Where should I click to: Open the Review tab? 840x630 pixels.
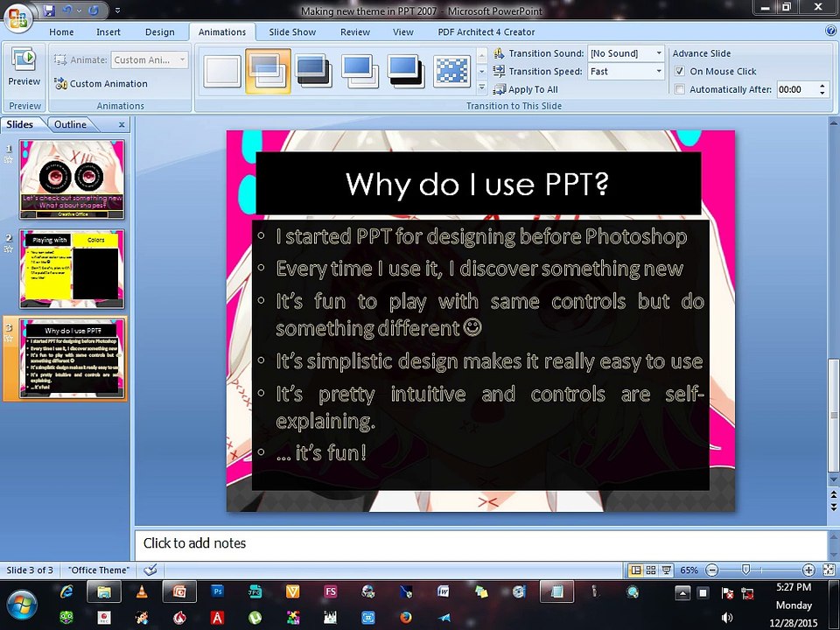pos(355,32)
